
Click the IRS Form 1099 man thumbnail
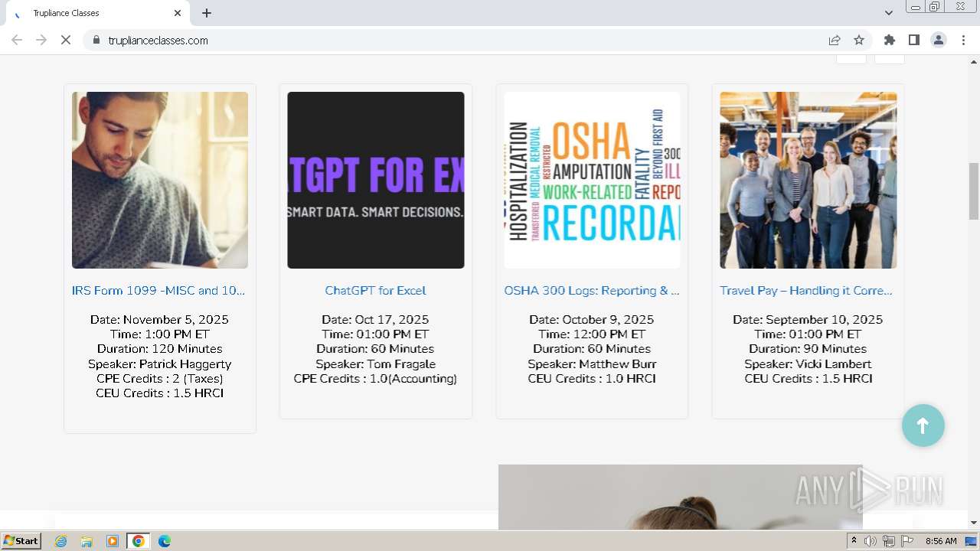pyautogui.click(x=160, y=180)
